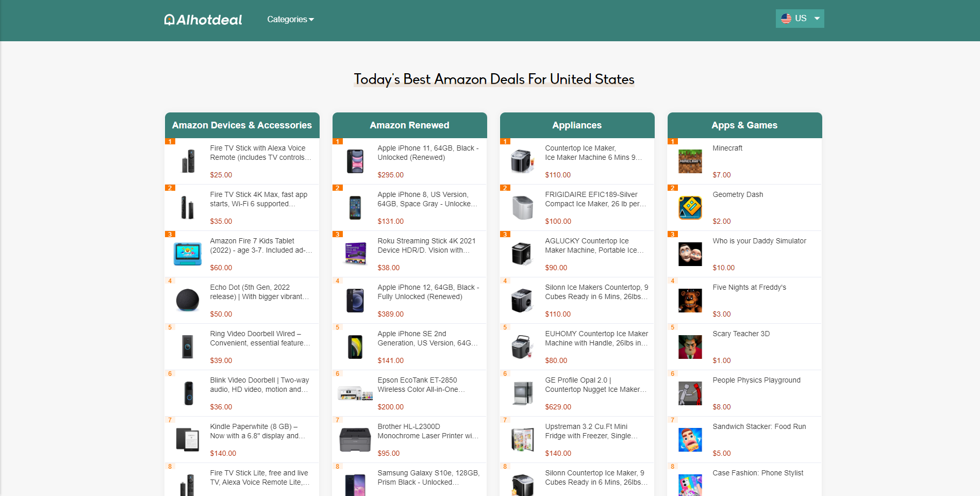This screenshot has width=980, height=496.
Task: Open the Alhotdeal logo home link
Action: tap(203, 20)
